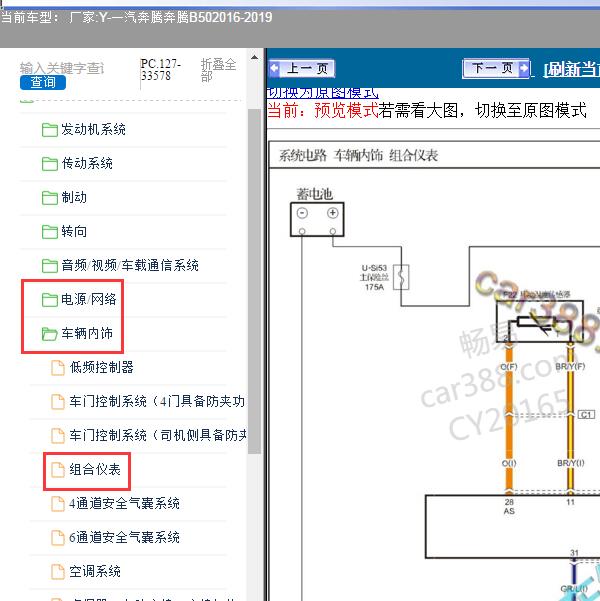Click the U-Si53 175A fuse symbol
Screen dimensions: 600x601
pos(401,277)
